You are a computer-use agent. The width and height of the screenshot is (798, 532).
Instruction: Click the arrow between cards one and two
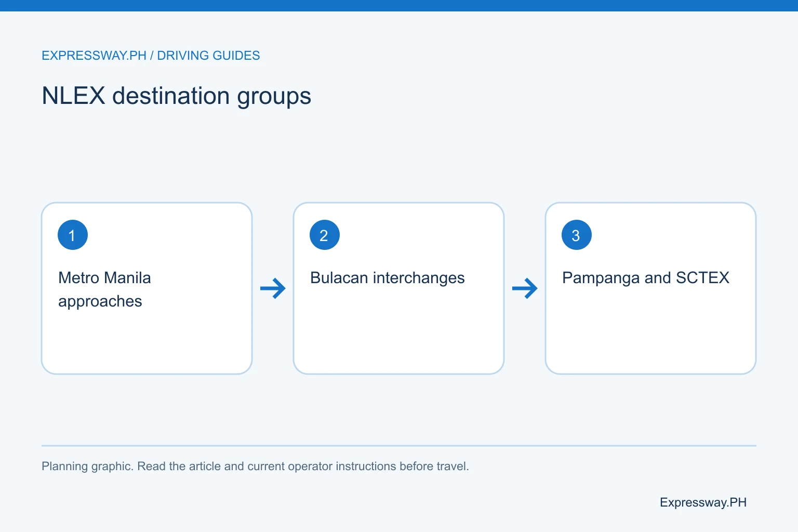[x=273, y=288]
